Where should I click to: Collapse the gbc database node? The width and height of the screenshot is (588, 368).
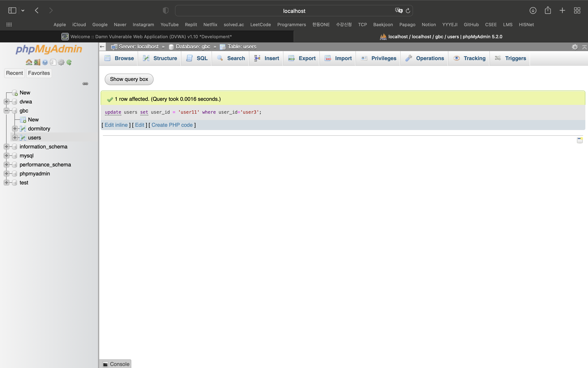[x=7, y=110]
